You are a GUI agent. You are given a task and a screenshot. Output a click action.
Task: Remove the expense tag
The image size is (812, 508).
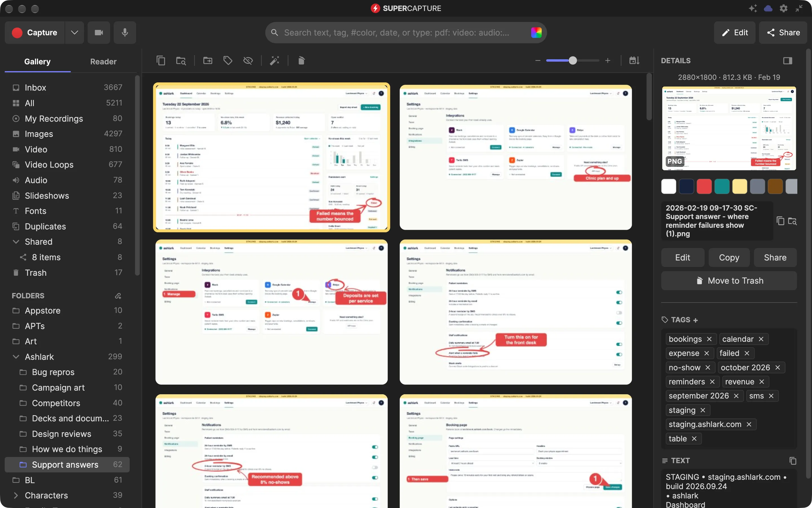click(707, 353)
